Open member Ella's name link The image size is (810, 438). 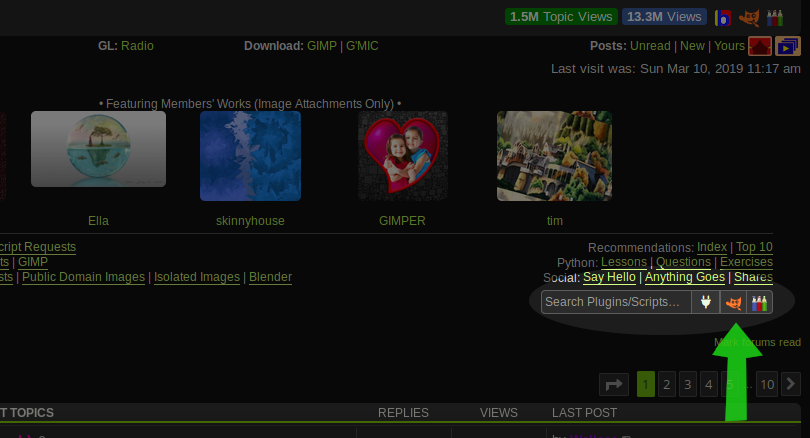tap(98, 221)
